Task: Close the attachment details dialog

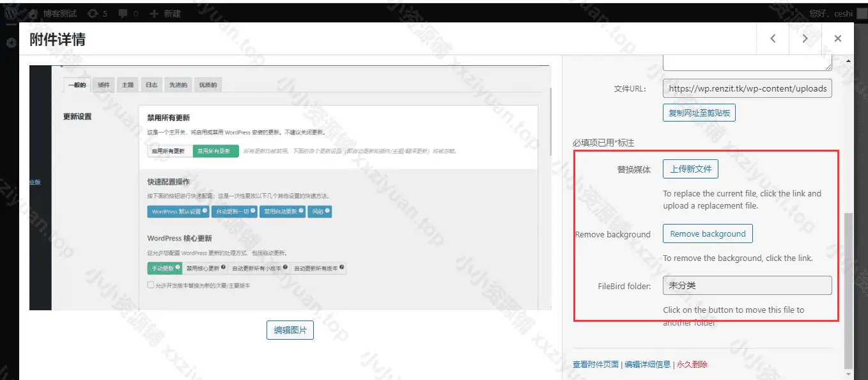Action: [837, 39]
